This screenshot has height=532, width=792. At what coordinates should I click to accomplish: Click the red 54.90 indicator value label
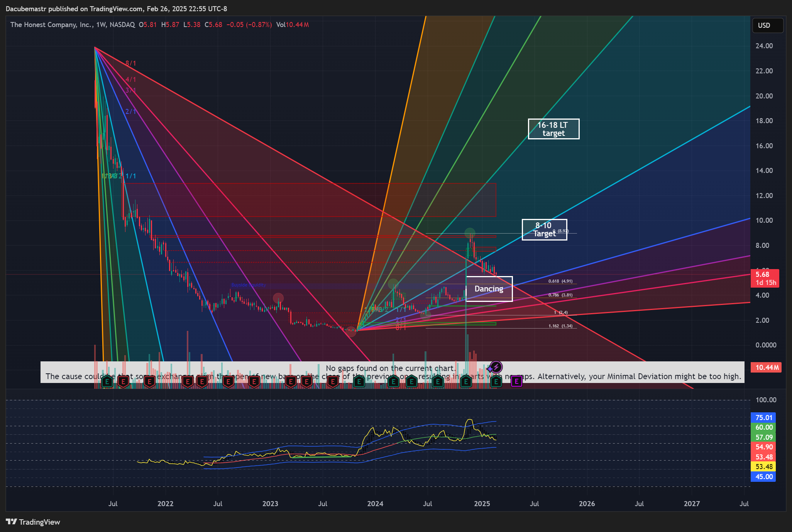click(764, 447)
